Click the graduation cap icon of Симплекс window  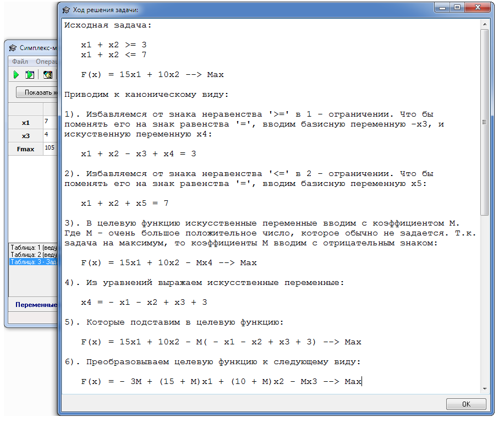13,48
